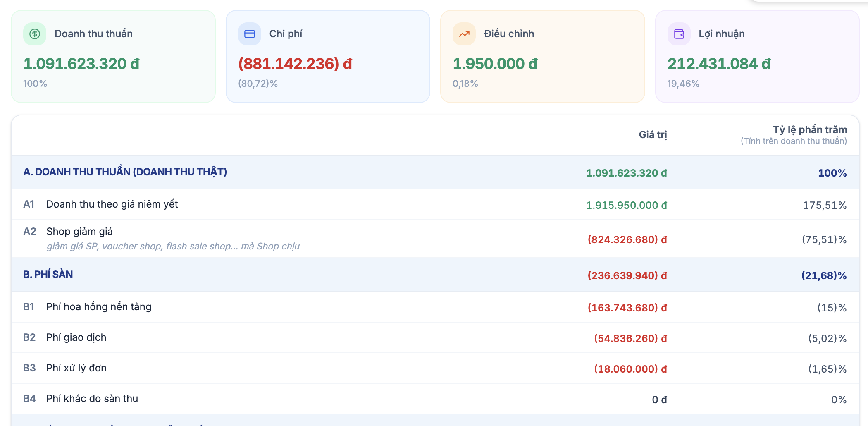Click the wallet icon beside Lợi nhuận
The image size is (868, 426).
679,34
